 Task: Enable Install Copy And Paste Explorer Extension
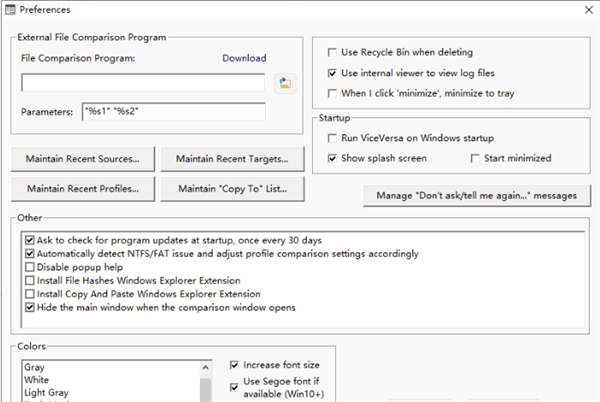tap(29, 294)
